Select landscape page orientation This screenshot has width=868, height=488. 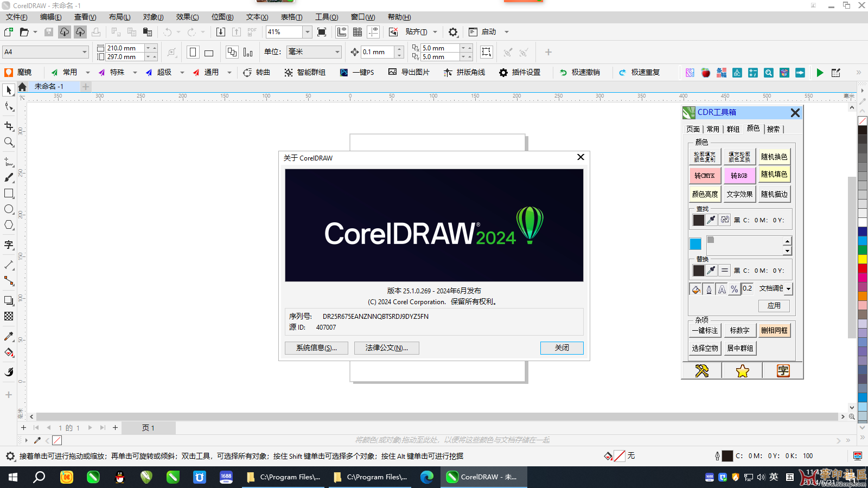[209, 52]
